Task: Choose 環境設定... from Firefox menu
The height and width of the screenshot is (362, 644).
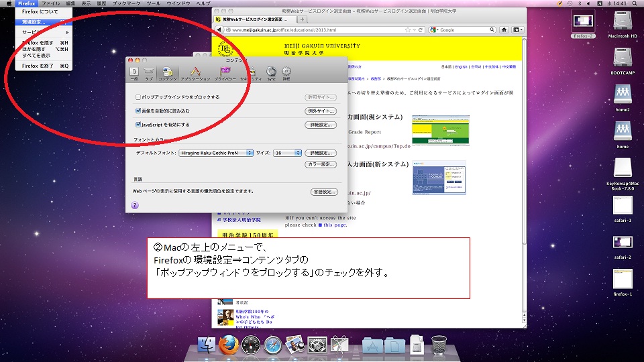Action: [44, 21]
